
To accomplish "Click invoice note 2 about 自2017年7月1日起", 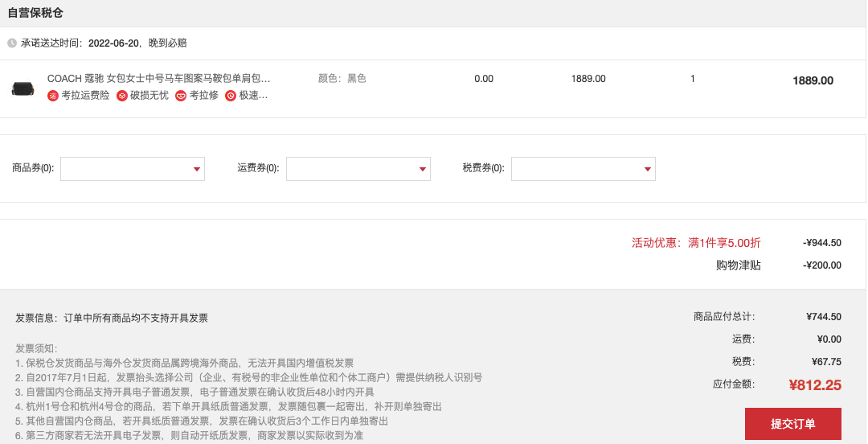I will point(248,377).
